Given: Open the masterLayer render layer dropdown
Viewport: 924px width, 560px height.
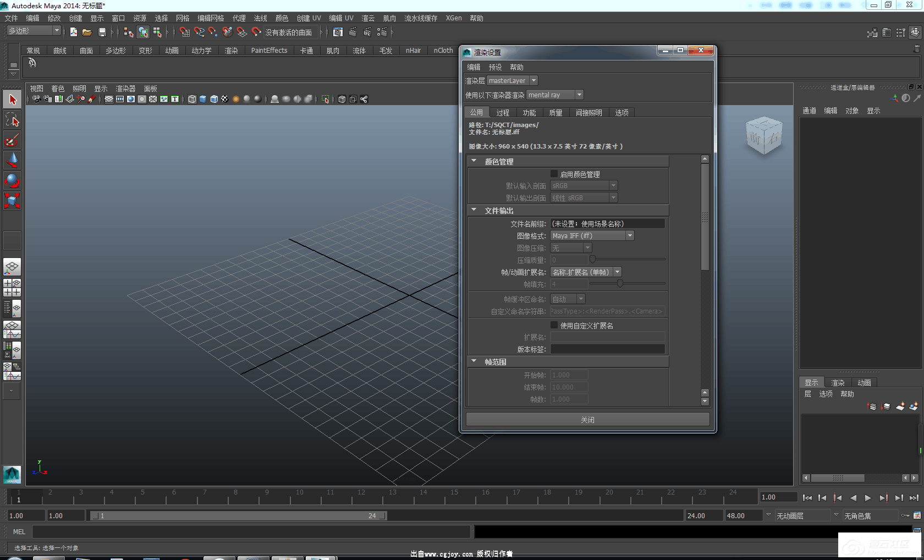Looking at the screenshot, I should (512, 80).
